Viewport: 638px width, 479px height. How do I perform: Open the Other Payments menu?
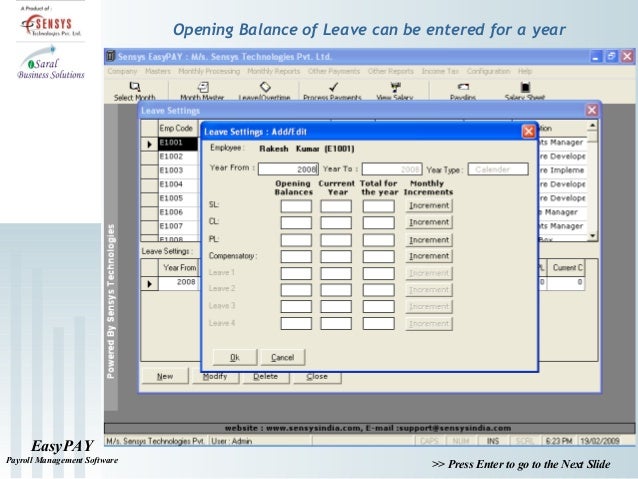click(334, 71)
